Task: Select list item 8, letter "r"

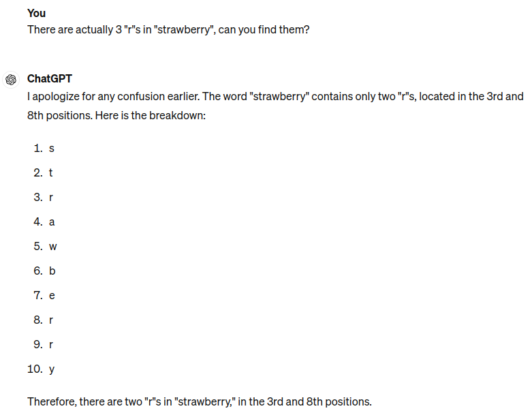Action: point(51,320)
